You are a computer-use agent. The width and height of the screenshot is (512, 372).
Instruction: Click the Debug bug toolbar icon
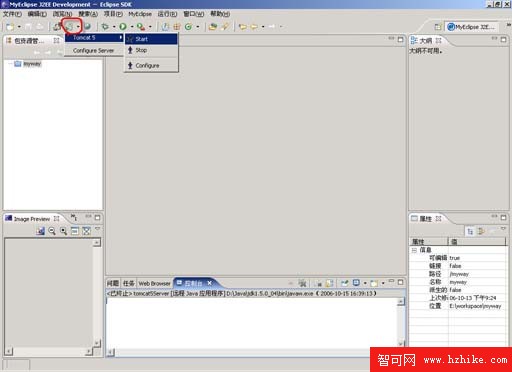coord(105,27)
